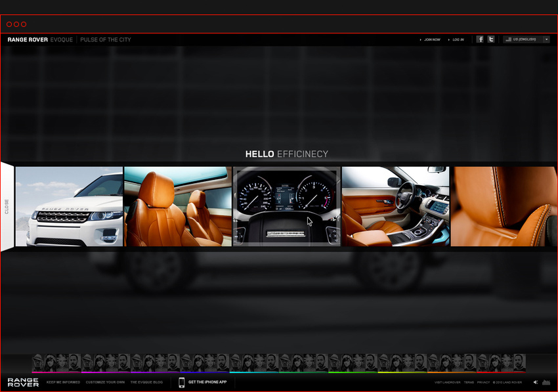The height and width of the screenshot is (392, 558).
Task: Click the Range Rover footer logo
Action: [x=23, y=382]
